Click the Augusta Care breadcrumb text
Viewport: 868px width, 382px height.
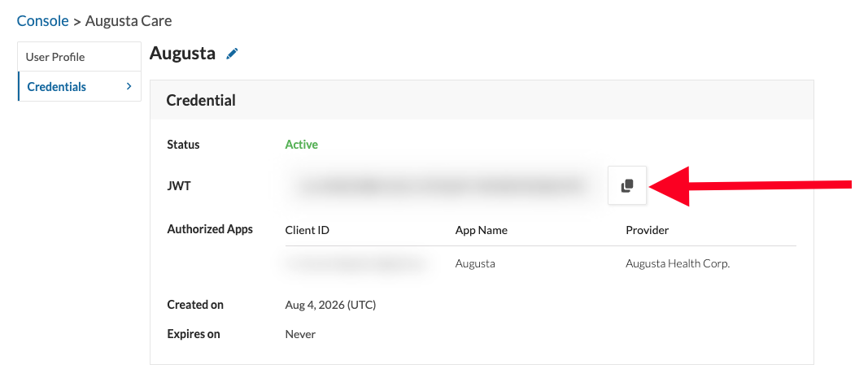[x=129, y=21]
